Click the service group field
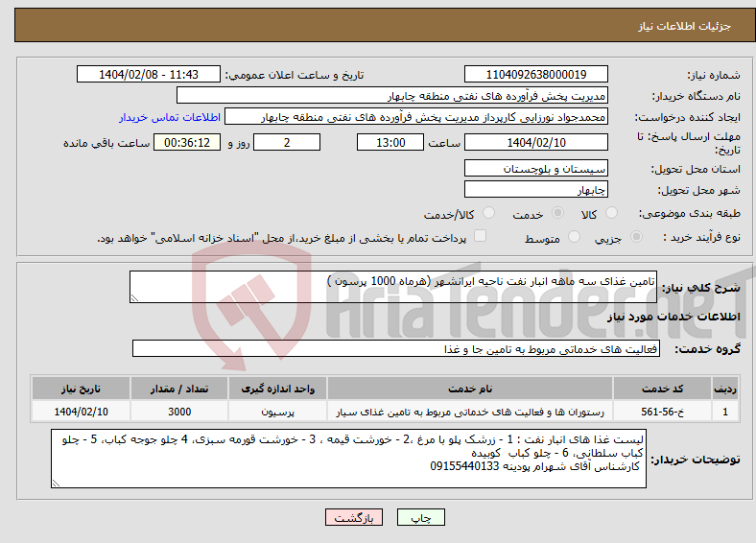The width and height of the screenshot is (756, 543). 396,348
